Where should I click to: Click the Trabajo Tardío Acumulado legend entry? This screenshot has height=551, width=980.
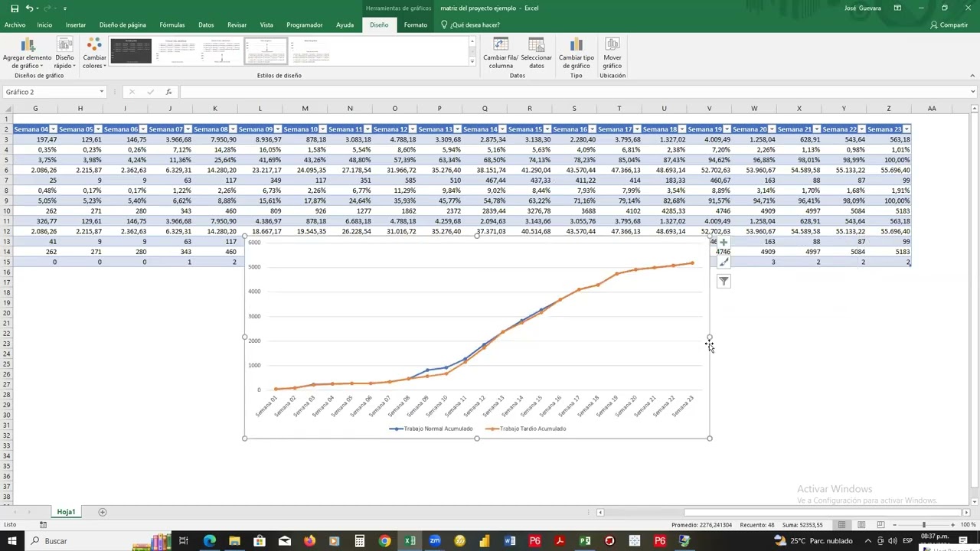tap(525, 429)
